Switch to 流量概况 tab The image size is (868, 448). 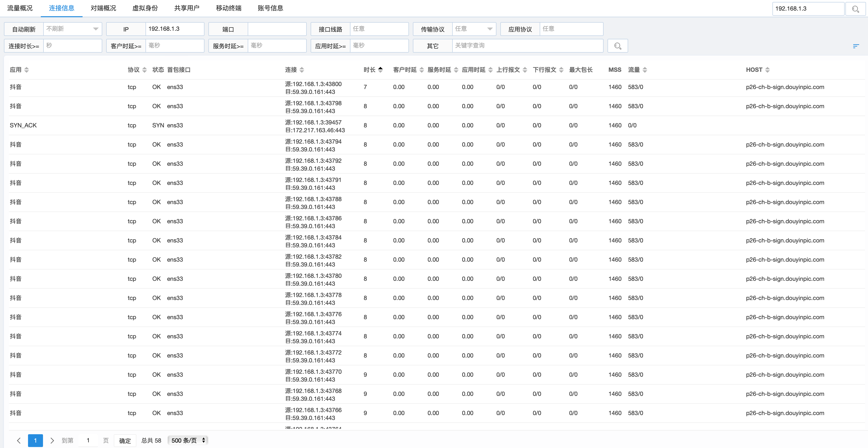click(20, 8)
